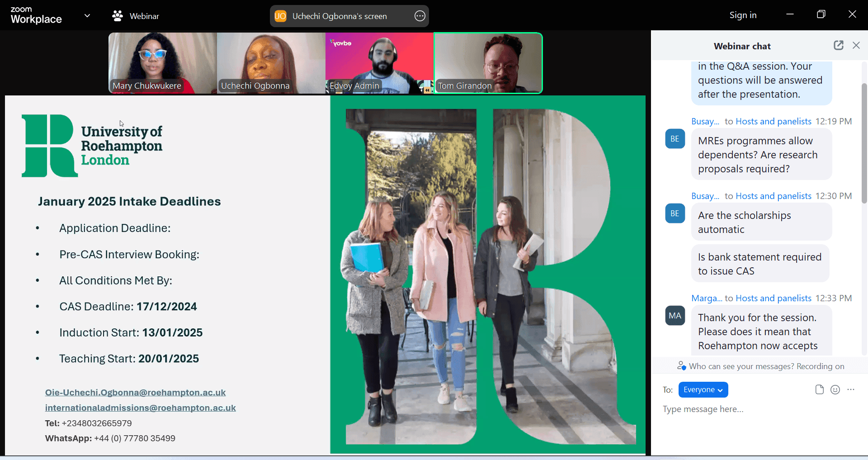The width and height of the screenshot is (868, 460).
Task: Click 'Pre-CAS Interview Booking:' bullet text
Action: tap(129, 254)
